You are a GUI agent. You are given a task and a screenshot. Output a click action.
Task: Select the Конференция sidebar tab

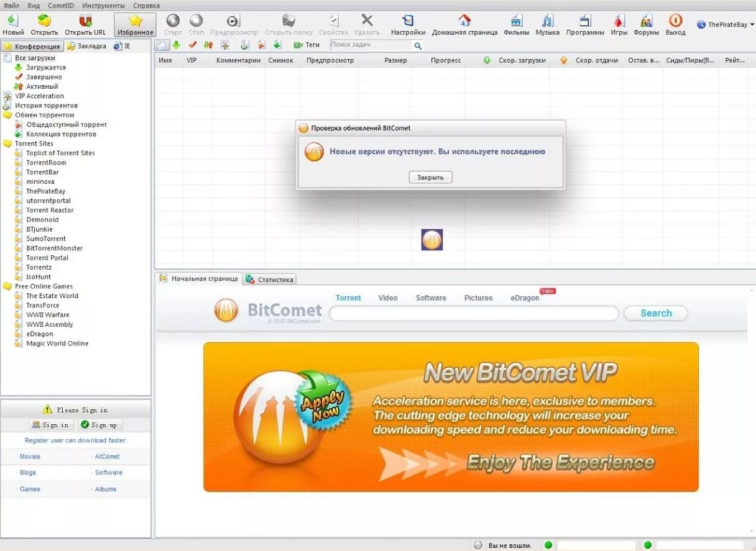32,46
